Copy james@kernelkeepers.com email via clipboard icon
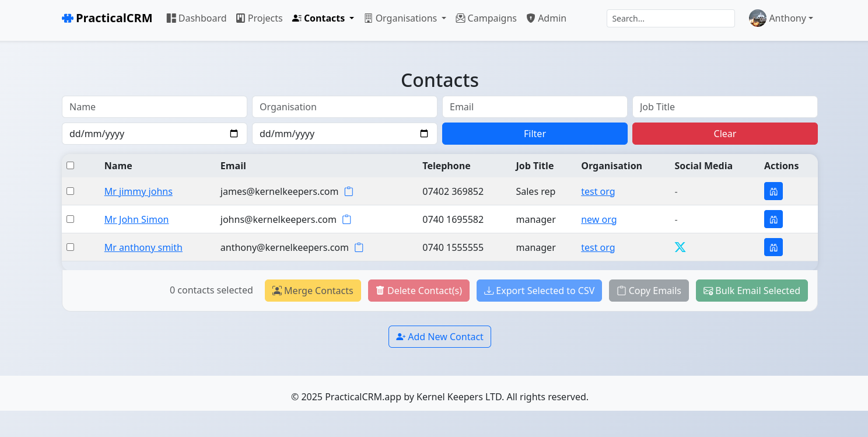868x437 pixels. point(349,191)
